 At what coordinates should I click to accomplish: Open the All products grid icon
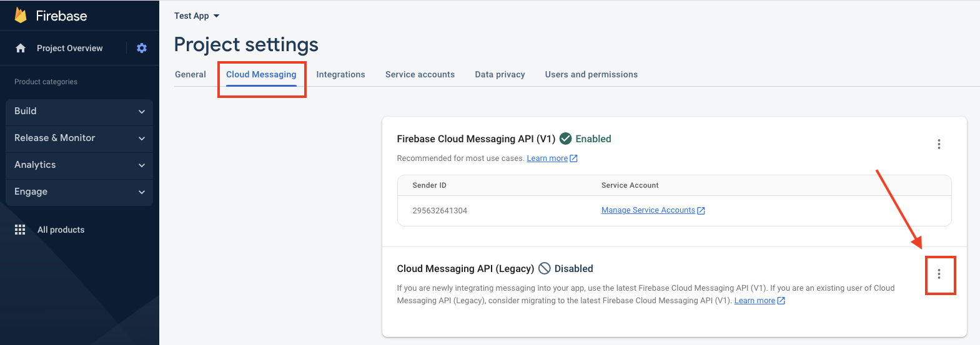(20, 230)
